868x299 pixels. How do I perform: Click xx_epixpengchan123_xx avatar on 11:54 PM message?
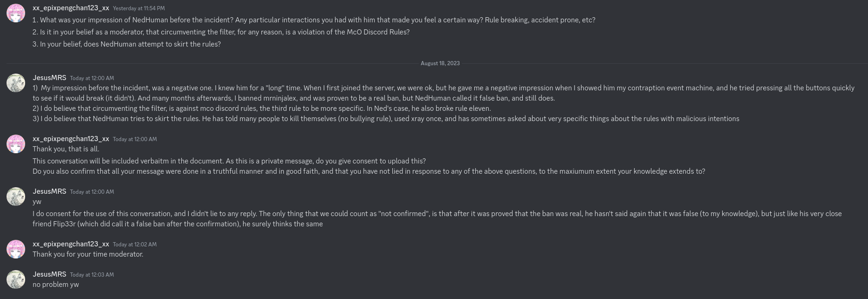pos(16,14)
